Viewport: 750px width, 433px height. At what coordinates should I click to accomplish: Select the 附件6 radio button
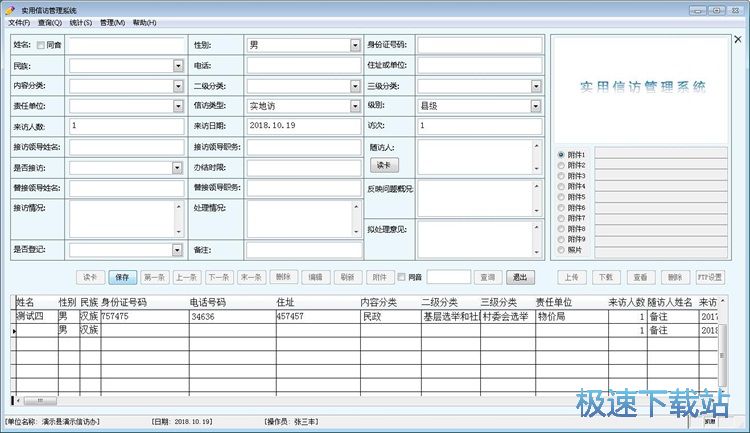point(561,208)
